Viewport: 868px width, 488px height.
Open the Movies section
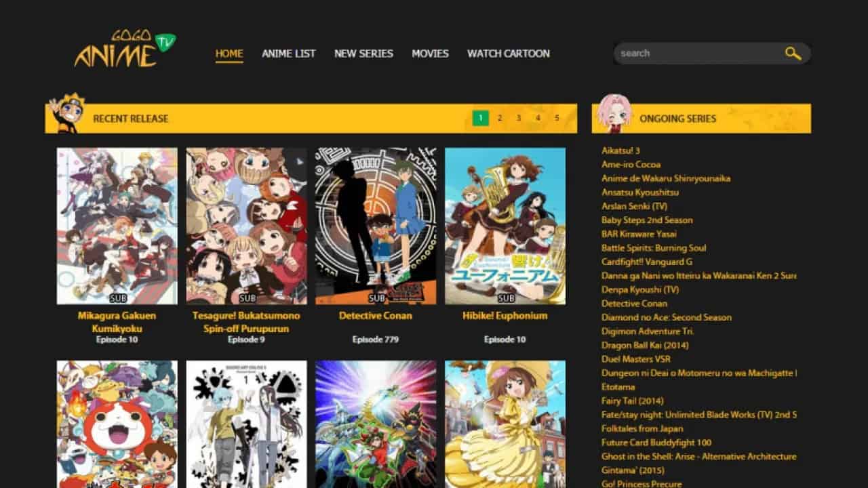coord(430,54)
